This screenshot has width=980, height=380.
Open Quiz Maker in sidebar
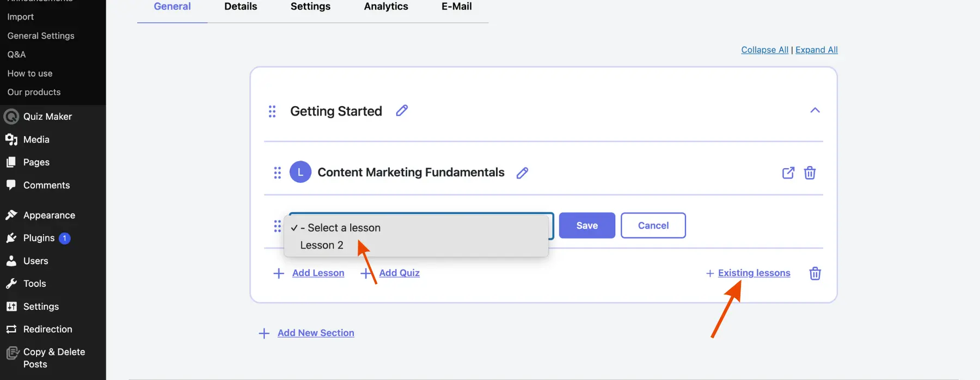[x=47, y=117]
